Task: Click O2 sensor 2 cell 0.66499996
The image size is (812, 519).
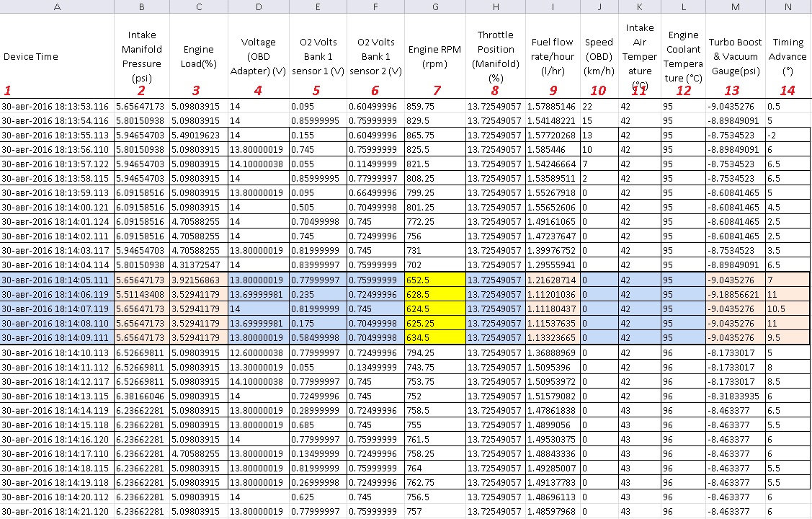Action: 375,192
